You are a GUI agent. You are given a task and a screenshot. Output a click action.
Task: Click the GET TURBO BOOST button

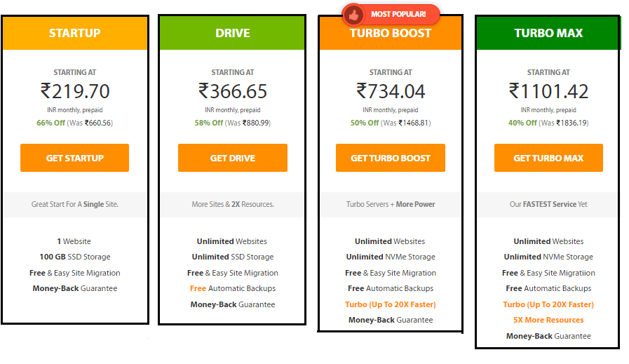(x=391, y=158)
